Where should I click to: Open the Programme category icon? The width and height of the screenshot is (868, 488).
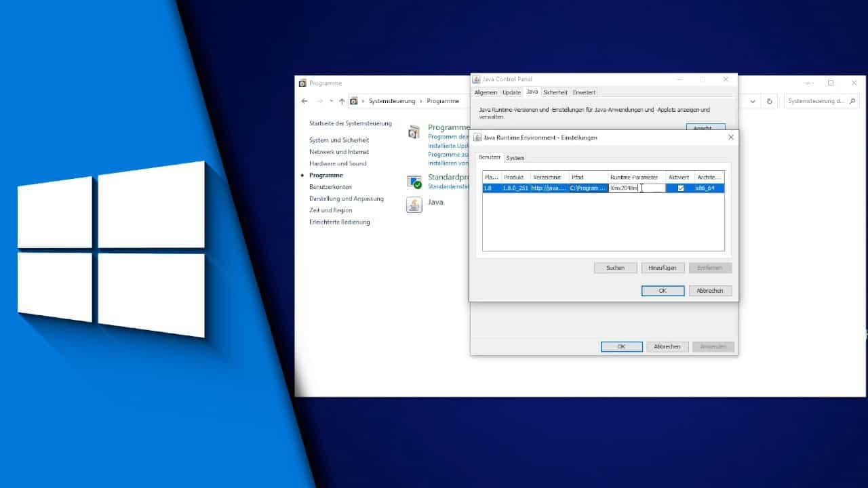(414, 132)
